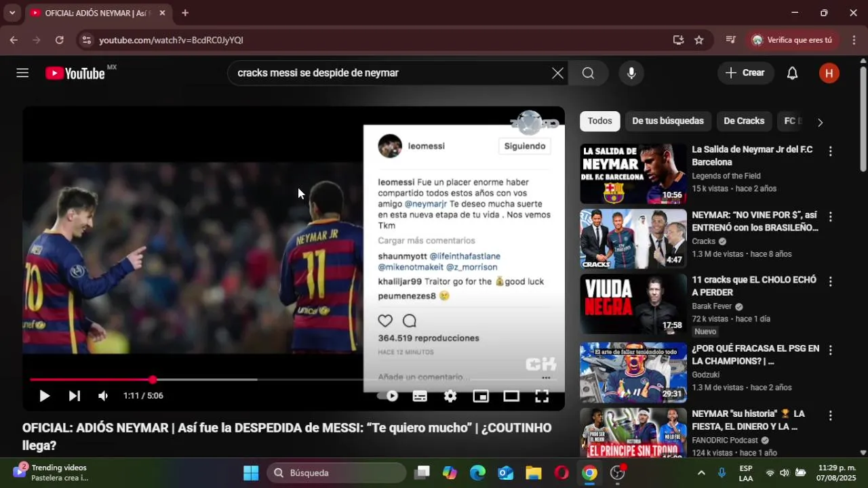The height and width of the screenshot is (488, 868).
Task: Toggle subtitles/closed captions
Action: pyautogui.click(x=420, y=396)
